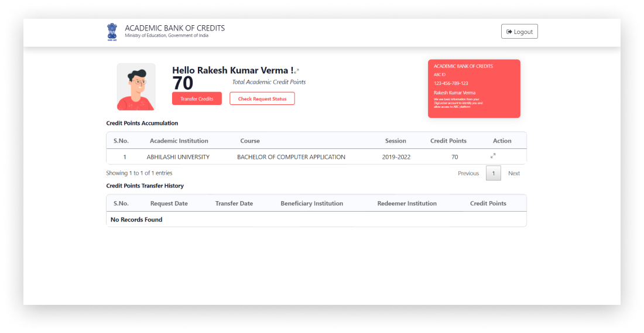Select the Bachelor of Computer Application course cell
This screenshot has height=333, width=644.
(x=291, y=157)
